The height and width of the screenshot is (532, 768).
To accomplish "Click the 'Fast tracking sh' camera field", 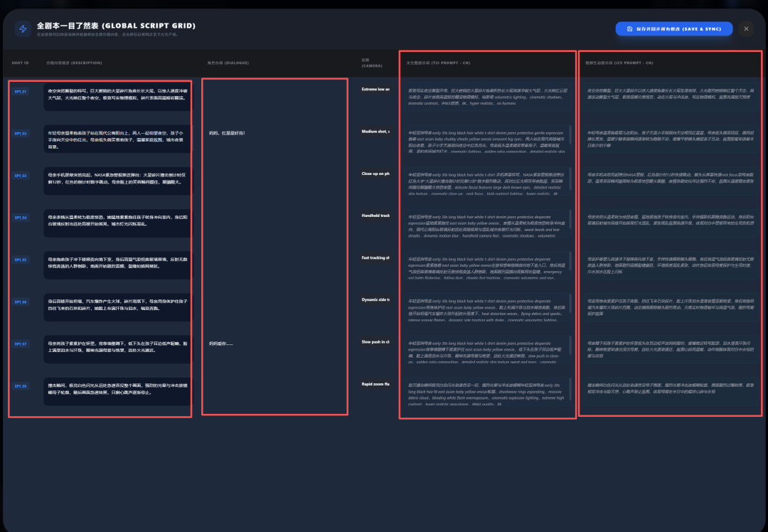I will [375, 257].
